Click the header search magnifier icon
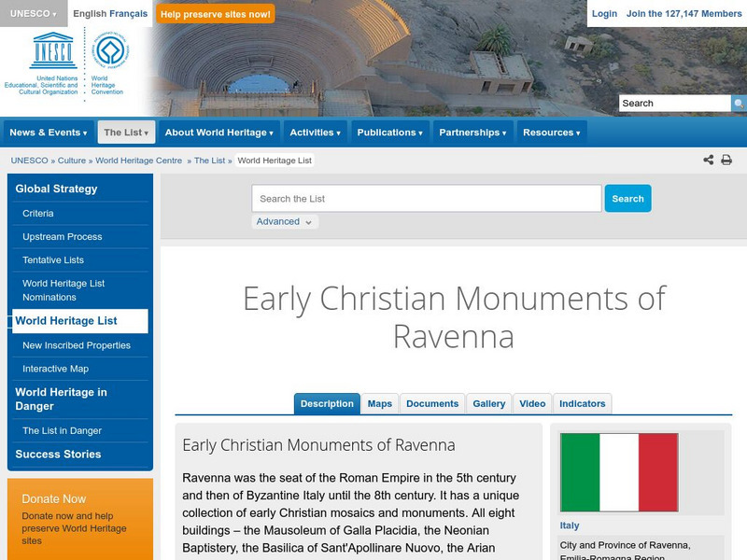The width and height of the screenshot is (747, 560). [739, 104]
